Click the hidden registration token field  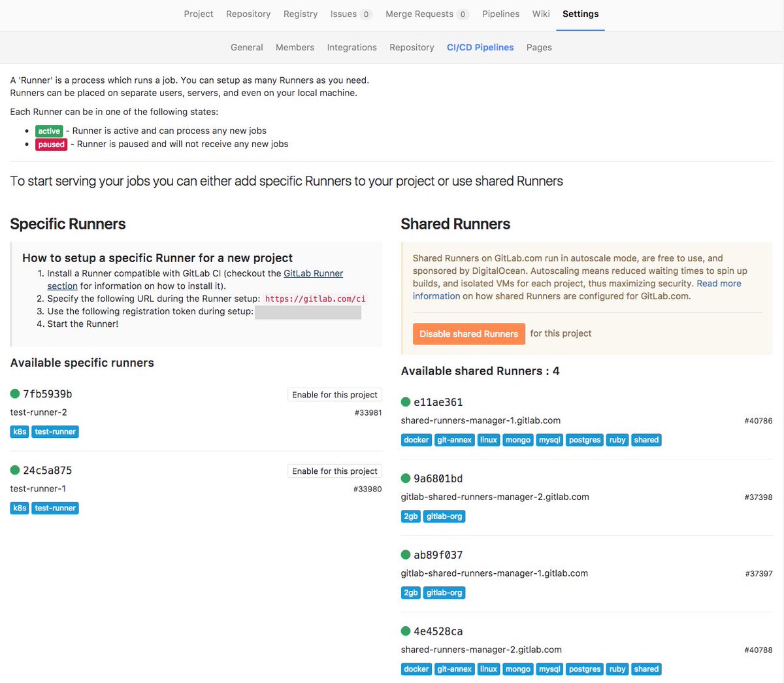[308, 312]
